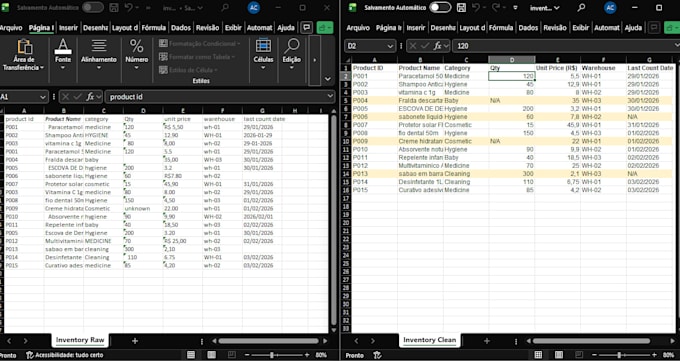Open Fórmula tab in left window

click(154, 28)
